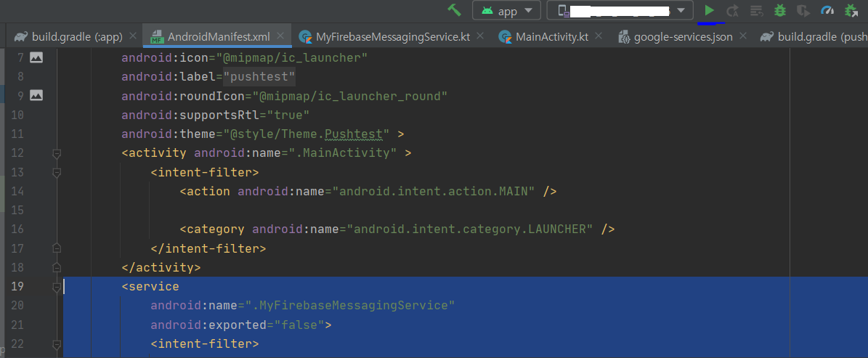Click the exported "false" value
868x358 pixels.
point(299,325)
